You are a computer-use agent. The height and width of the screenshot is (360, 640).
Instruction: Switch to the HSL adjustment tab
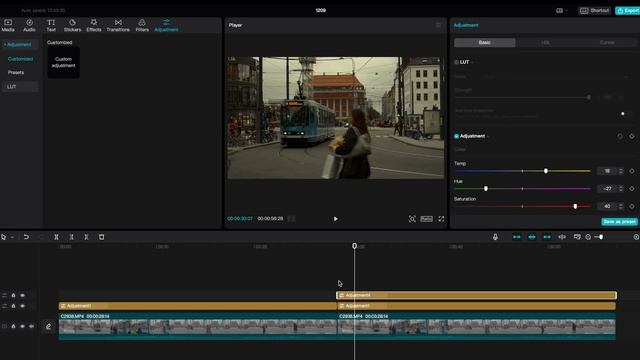pyautogui.click(x=545, y=42)
